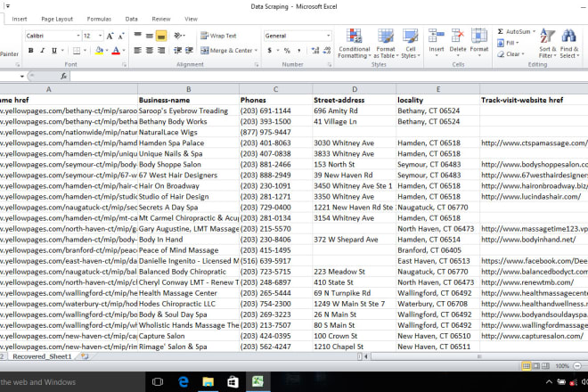Click Insert Worksheet tab icon
Viewport: 588px width, 392px height.
[x=85, y=356]
